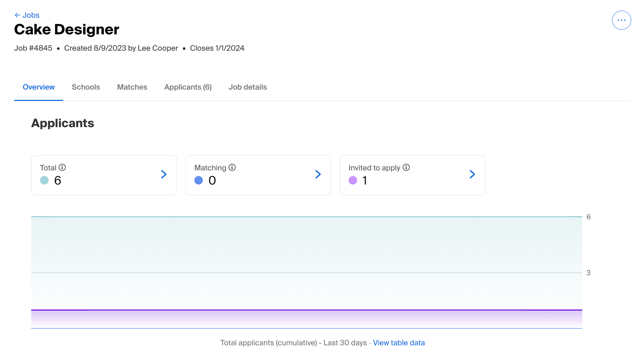Switch to the Job details tab
This screenshot has width=644, height=357.
click(x=248, y=87)
